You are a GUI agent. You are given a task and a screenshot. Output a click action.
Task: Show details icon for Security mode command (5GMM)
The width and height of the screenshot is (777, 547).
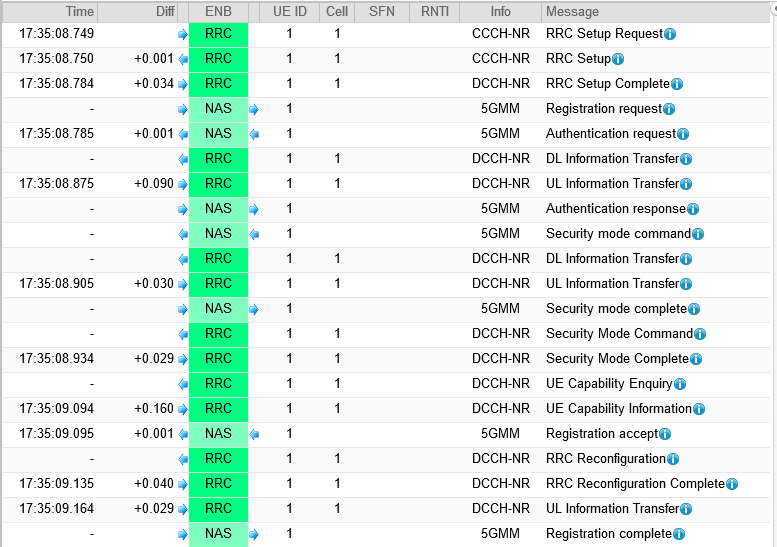(x=698, y=234)
